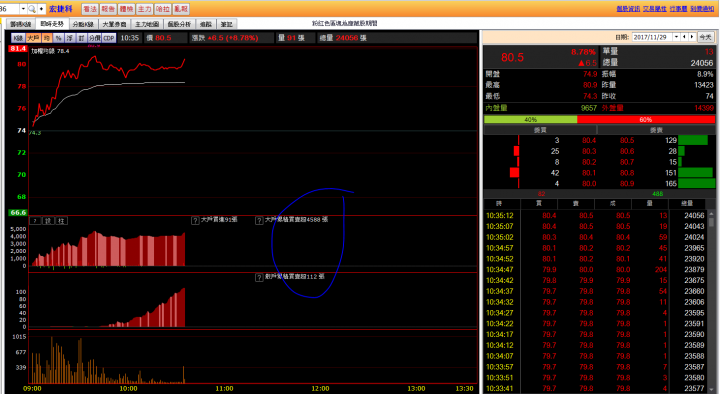Open the 大單券商 tab
Viewport: 720px width, 394px height.
click(114, 24)
